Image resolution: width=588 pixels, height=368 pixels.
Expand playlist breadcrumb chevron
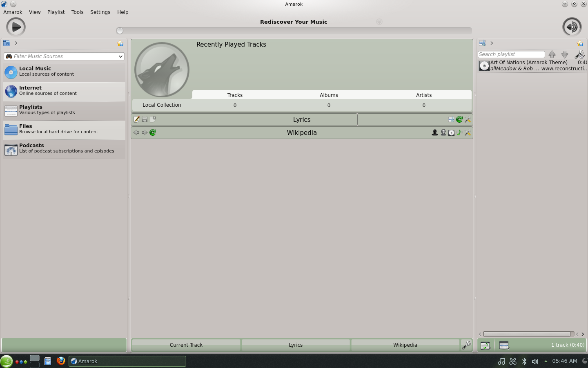[x=492, y=43]
